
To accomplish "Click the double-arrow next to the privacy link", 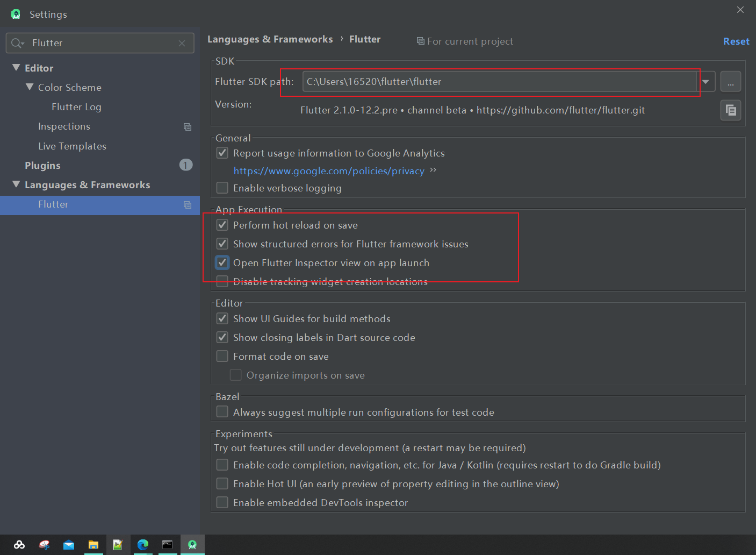I will (x=433, y=170).
